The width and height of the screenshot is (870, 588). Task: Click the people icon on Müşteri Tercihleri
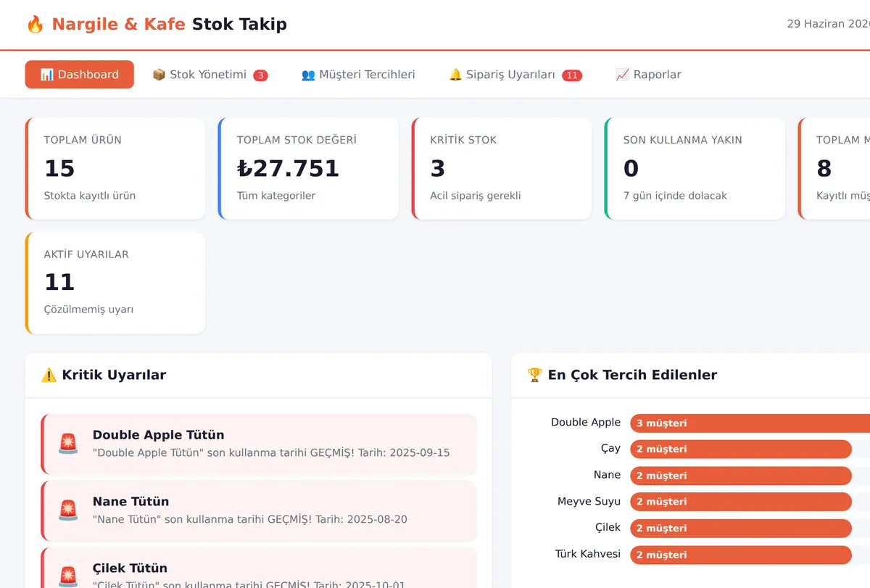(x=308, y=75)
